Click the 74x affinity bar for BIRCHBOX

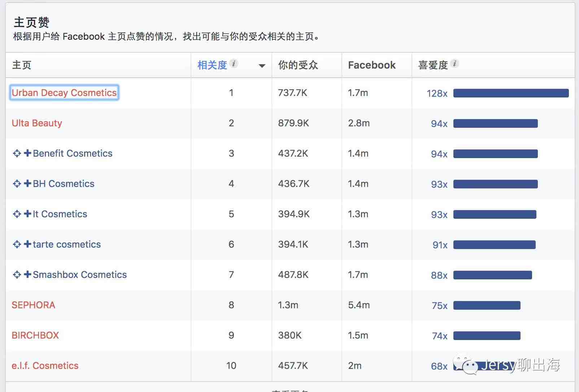point(487,336)
